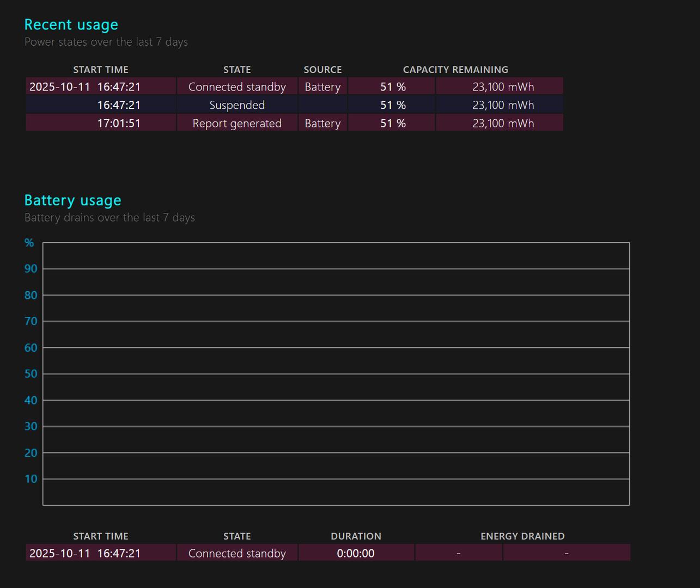This screenshot has height=588, width=700.
Task: Select the Report generated state cell
Action: (x=237, y=124)
